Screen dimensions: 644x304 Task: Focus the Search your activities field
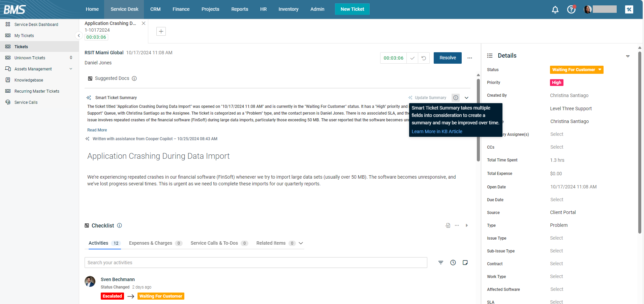click(255, 263)
